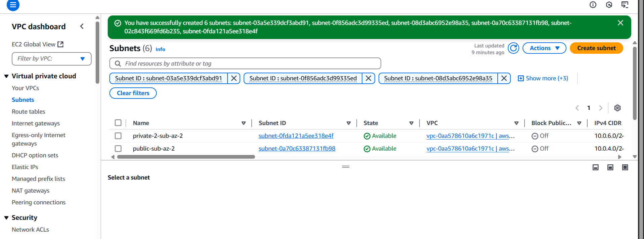Open subnet-0fda121a5ee318e4f link
Screen dimensions: 644x239
point(296,136)
